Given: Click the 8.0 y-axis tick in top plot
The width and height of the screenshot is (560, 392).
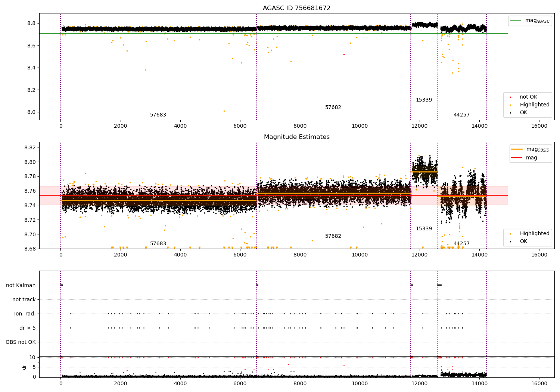Looking at the screenshot, I should coord(31,112).
